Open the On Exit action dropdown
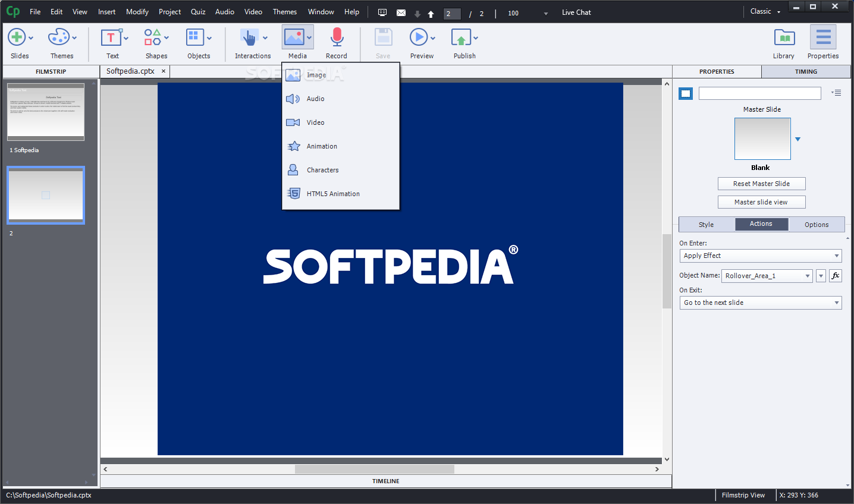This screenshot has width=854, height=504. [x=761, y=303]
